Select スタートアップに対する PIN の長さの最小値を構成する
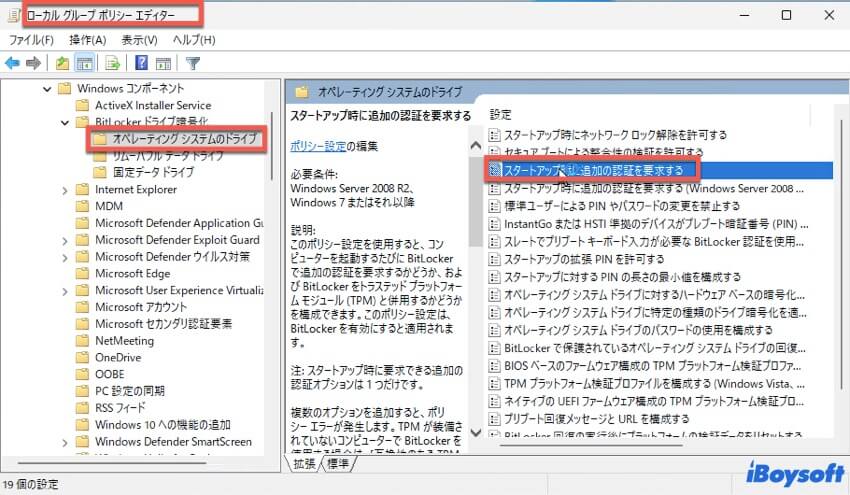This screenshot has width=850, height=495. click(x=622, y=277)
